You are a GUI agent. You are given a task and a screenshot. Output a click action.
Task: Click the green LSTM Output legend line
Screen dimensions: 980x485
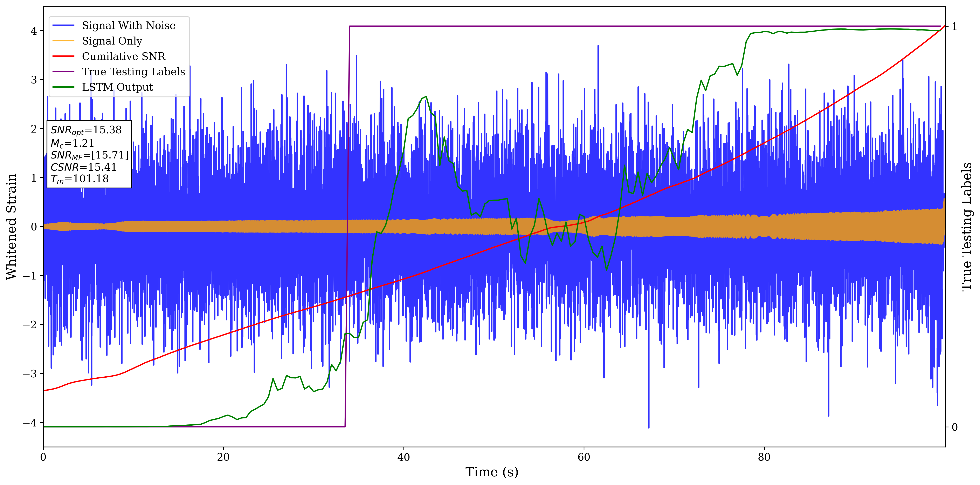pos(63,87)
